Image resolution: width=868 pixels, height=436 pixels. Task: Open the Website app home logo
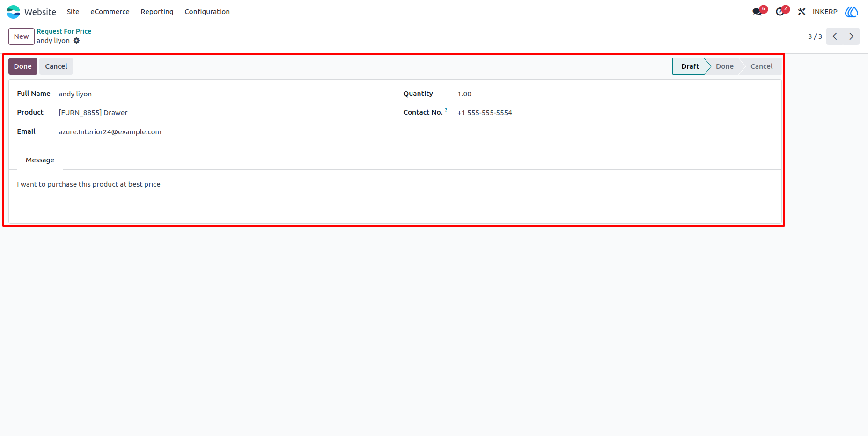[14, 12]
